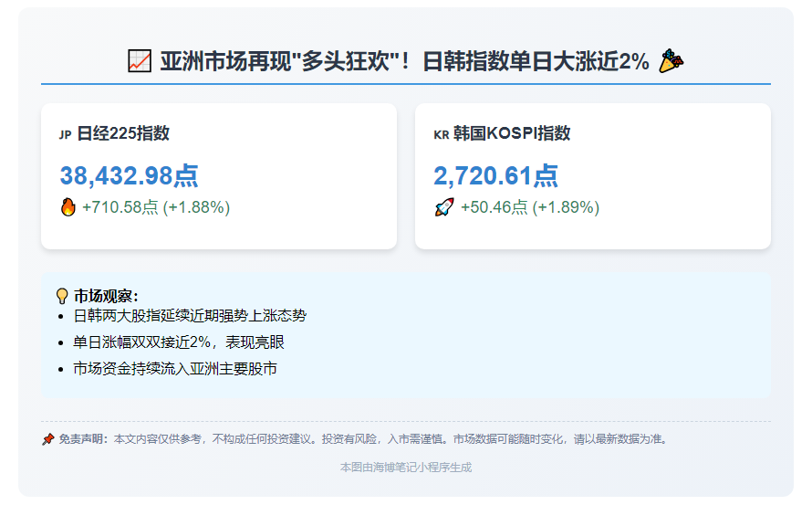Click the 2,720.61点 index value
The height and width of the screenshot is (526, 812).
pyautogui.click(x=495, y=175)
